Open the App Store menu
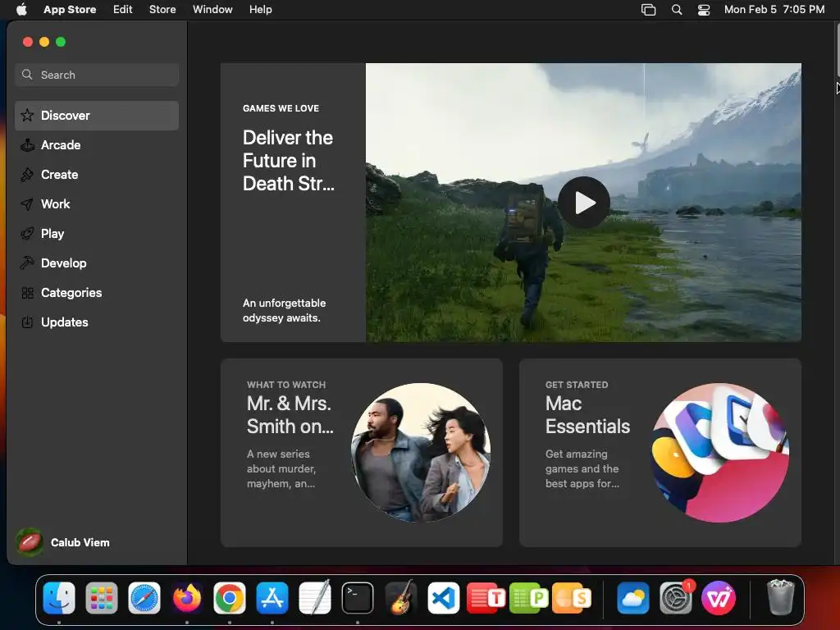The height and width of the screenshot is (630, 840). [70, 10]
